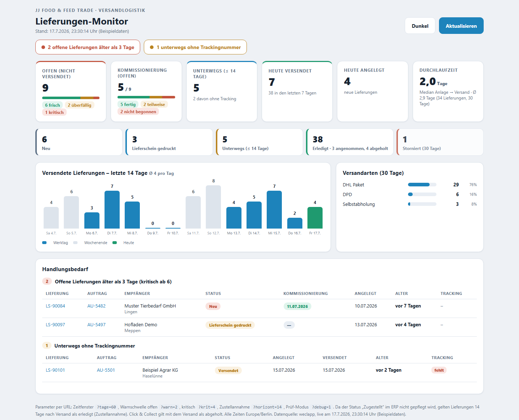Click the count badge '2' beside 'Offene Lieferungen'
Viewport: 519px width, 420px height.
click(x=47, y=282)
